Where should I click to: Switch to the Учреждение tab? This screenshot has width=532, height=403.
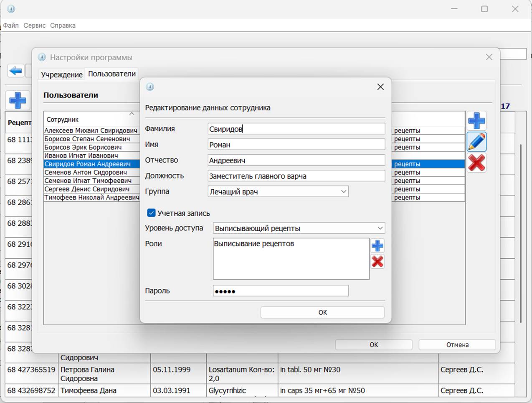click(x=62, y=74)
